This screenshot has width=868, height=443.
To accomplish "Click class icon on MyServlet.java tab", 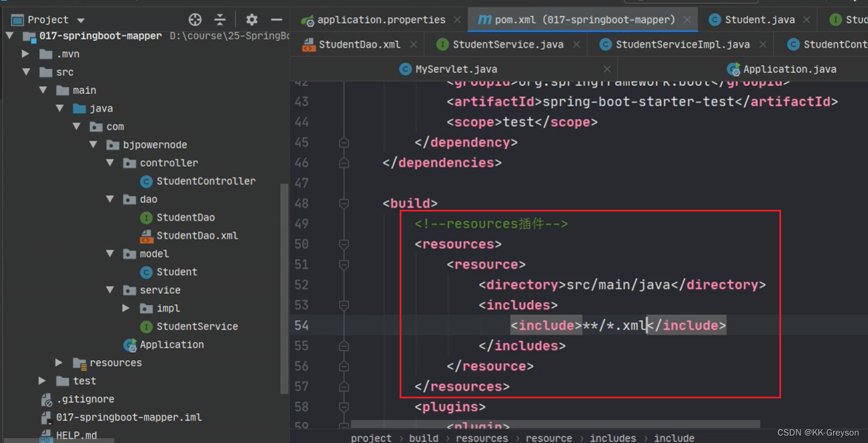I will (405, 69).
